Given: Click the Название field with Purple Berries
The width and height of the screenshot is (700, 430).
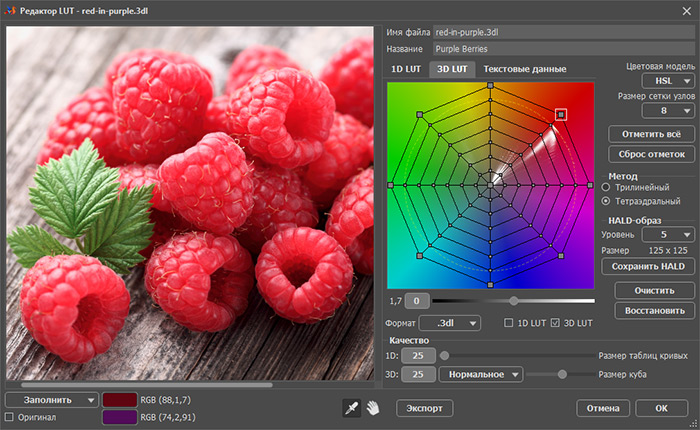Looking at the screenshot, I should (x=564, y=49).
